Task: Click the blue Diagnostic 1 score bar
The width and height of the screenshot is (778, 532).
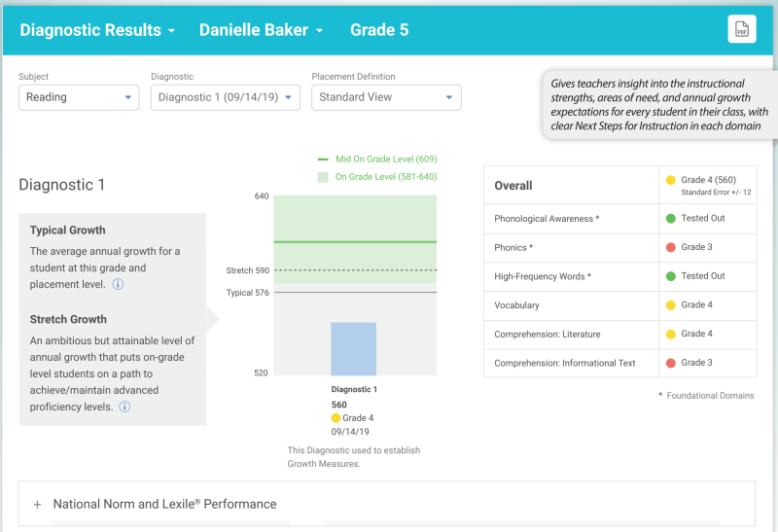Action: pos(353,348)
